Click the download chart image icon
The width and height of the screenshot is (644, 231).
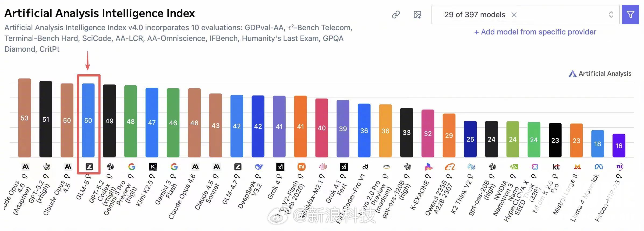point(417,15)
